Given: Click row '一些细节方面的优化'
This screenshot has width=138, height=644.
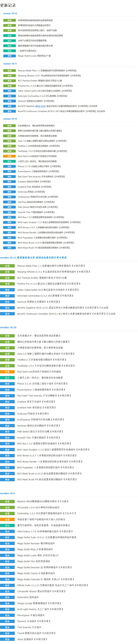Looking at the screenshot, I should [27, 51].
